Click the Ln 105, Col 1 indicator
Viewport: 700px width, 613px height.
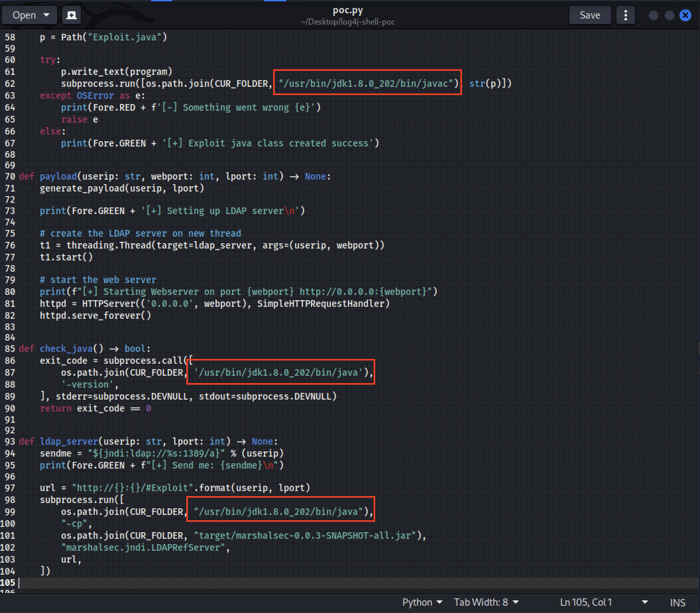tap(585, 602)
